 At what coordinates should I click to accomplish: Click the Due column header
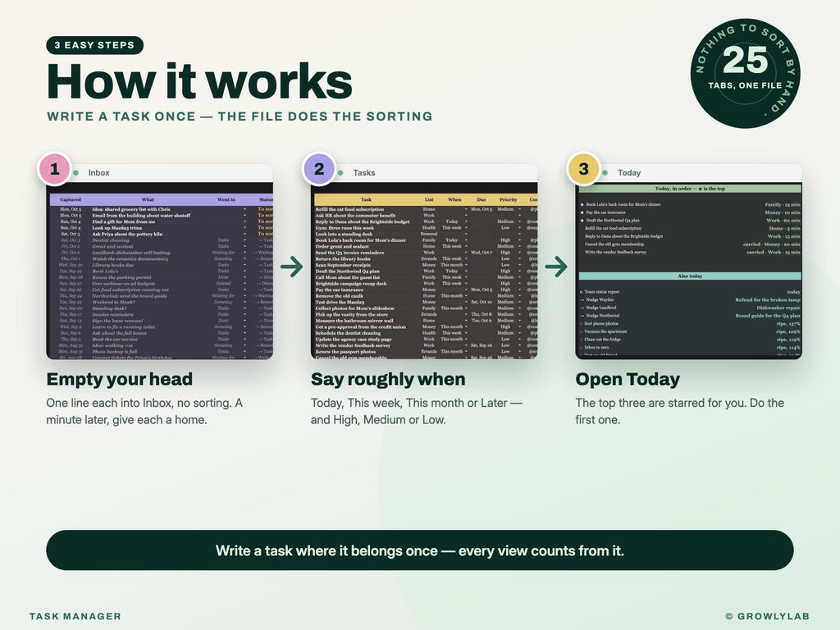482,199
